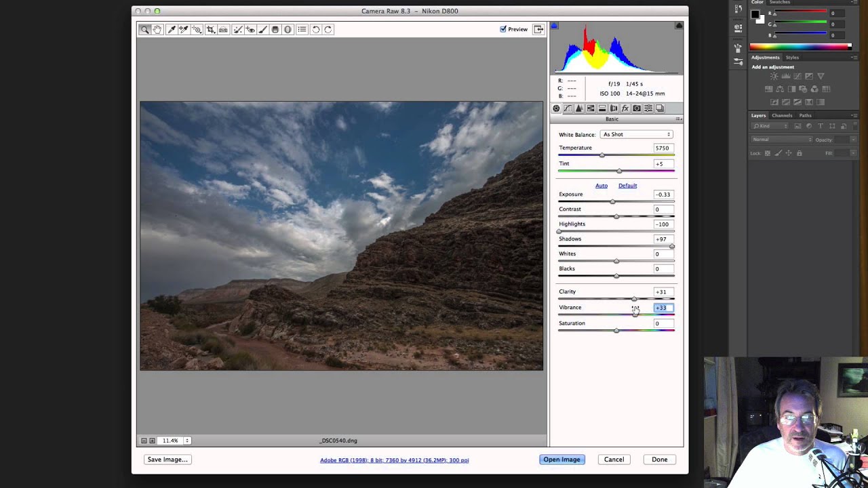Click the Clarity slider handle
868x488 pixels.
(634, 299)
